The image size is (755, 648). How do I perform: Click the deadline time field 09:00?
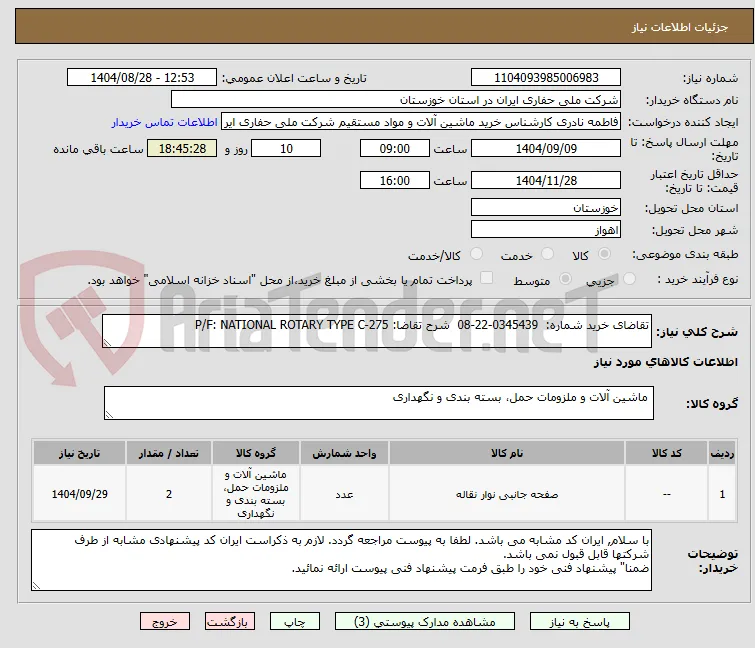[394, 148]
